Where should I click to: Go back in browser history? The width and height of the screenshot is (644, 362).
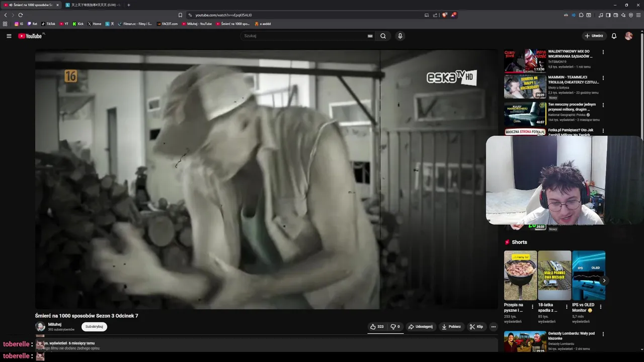tap(6, 15)
